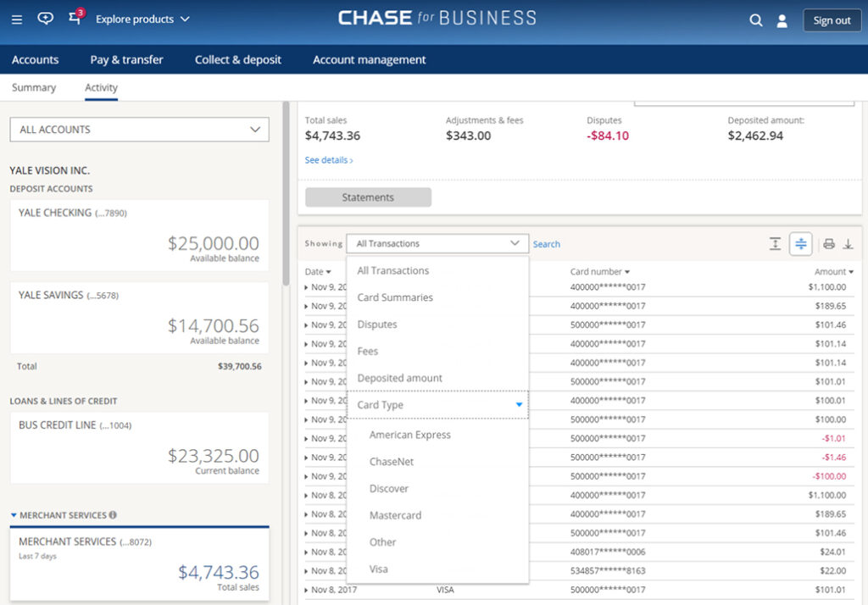Select Visa from the Card Type list
Image resolution: width=868 pixels, height=605 pixels.
tap(377, 569)
